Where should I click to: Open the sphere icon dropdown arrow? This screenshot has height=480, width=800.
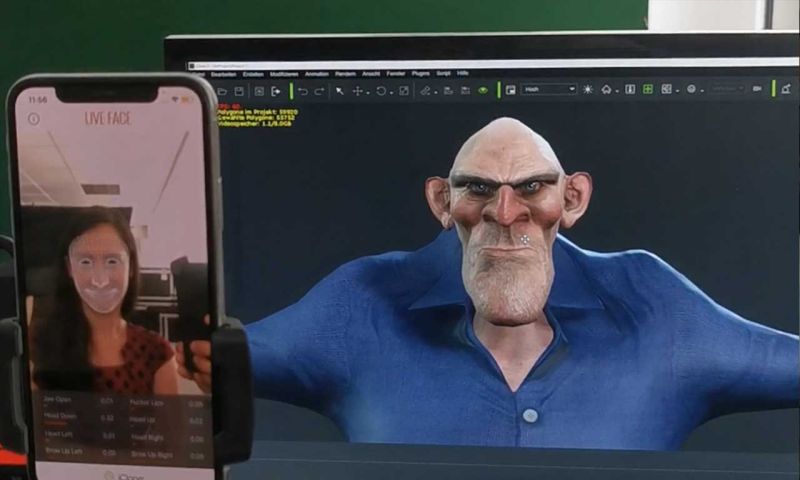(x=702, y=91)
